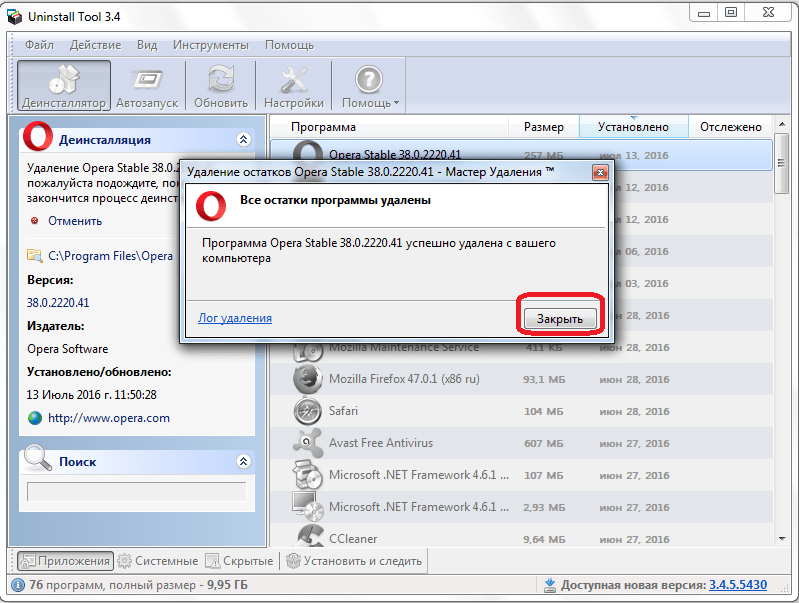Click the scroll down arrow of the program list

click(782, 539)
